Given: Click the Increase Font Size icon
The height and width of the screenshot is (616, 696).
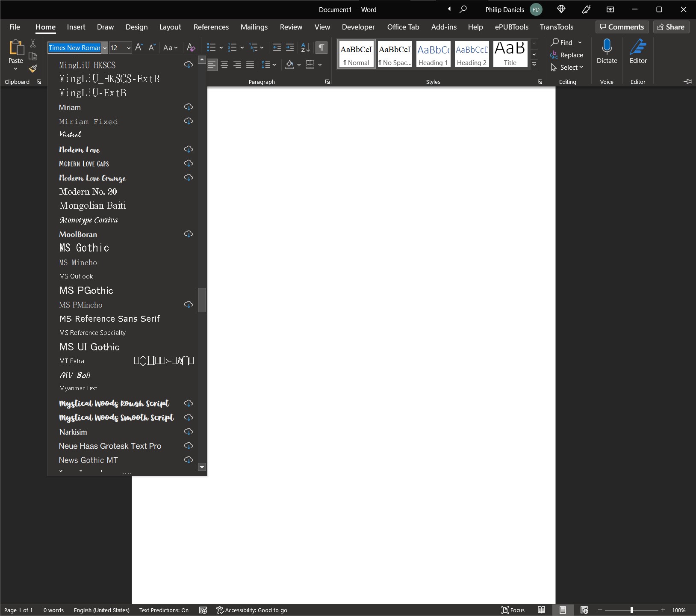Looking at the screenshot, I should (139, 47).
